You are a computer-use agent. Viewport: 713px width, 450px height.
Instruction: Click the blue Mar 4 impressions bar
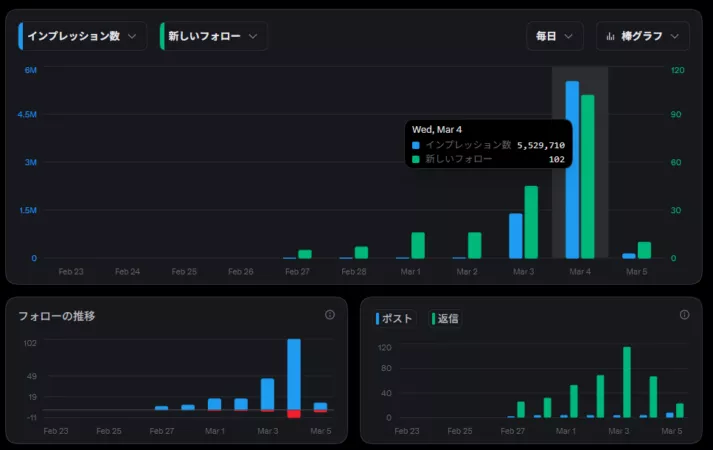tap(572, 170)
